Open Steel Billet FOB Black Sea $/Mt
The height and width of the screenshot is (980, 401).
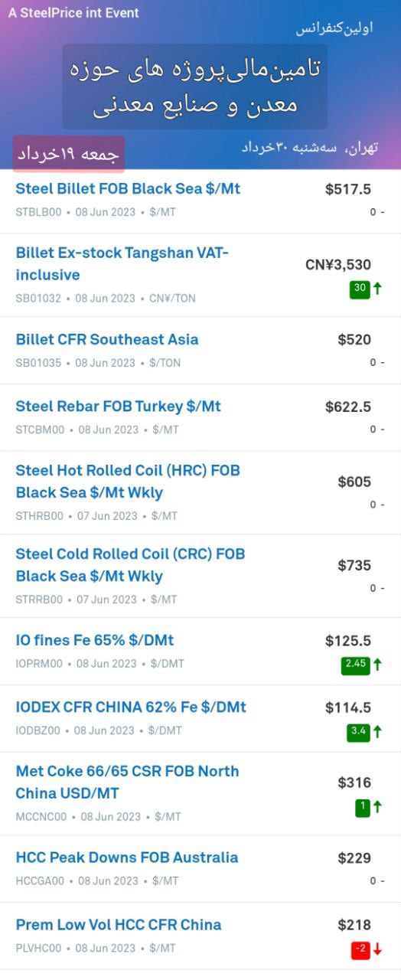point(200,200)
